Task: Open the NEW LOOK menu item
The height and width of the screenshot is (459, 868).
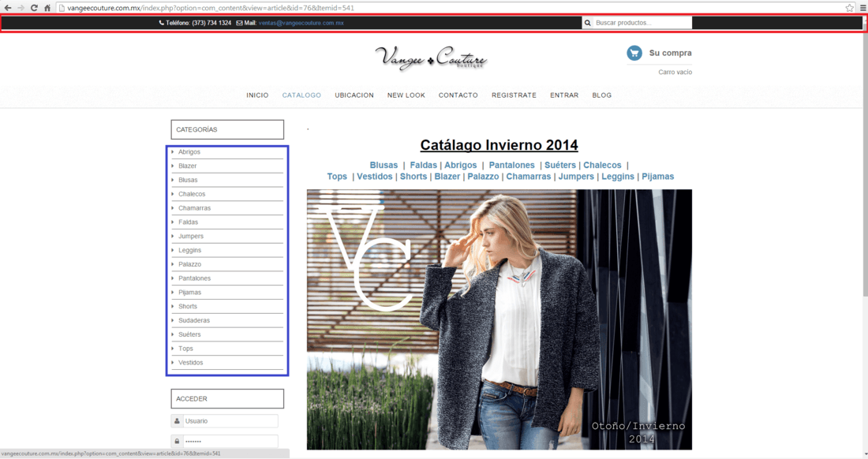Action: pos(406,95)
